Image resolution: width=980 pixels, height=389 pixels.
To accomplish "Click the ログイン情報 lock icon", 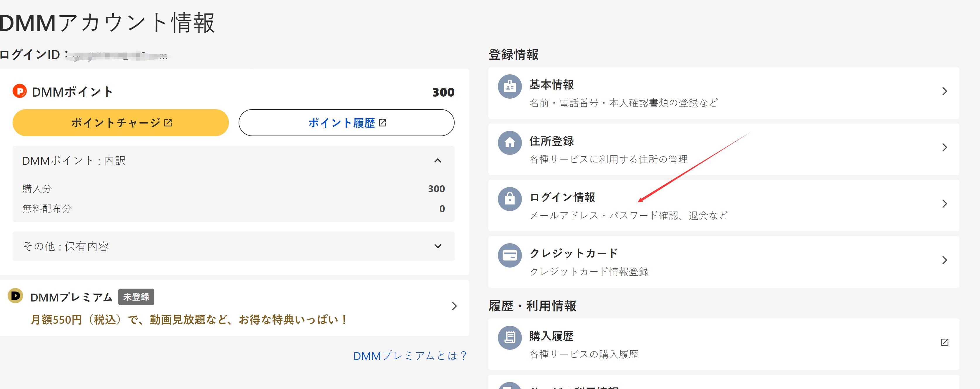I will tap(510, 199).
